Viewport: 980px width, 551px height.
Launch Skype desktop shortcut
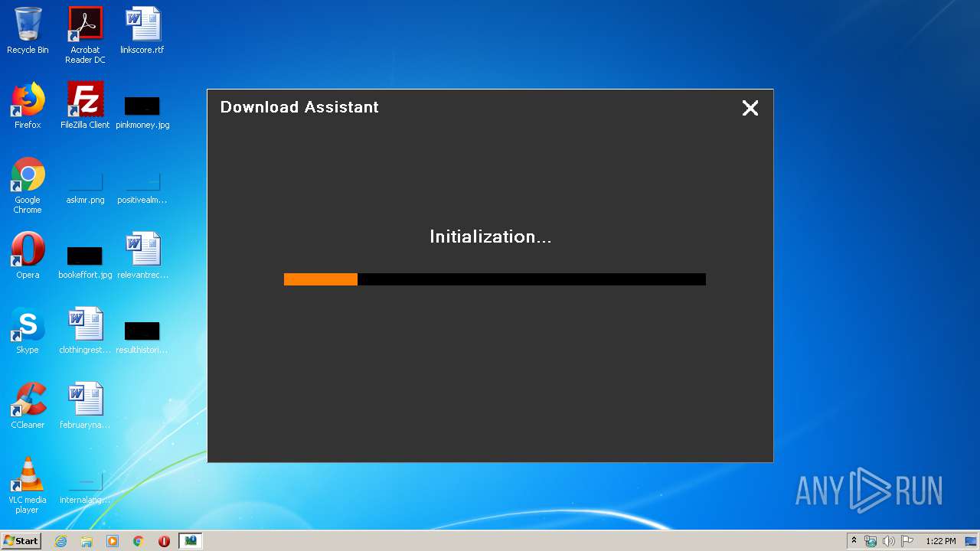[28, 331]
